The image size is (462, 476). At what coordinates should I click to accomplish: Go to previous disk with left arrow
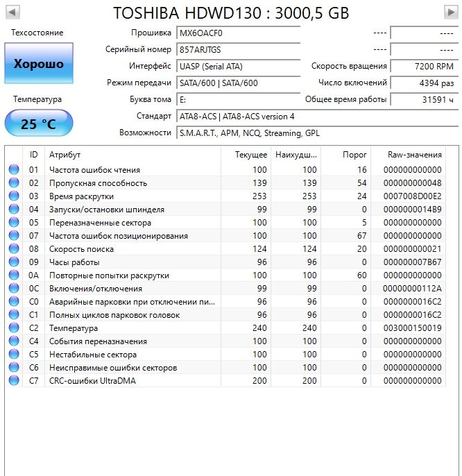(12, 12)
